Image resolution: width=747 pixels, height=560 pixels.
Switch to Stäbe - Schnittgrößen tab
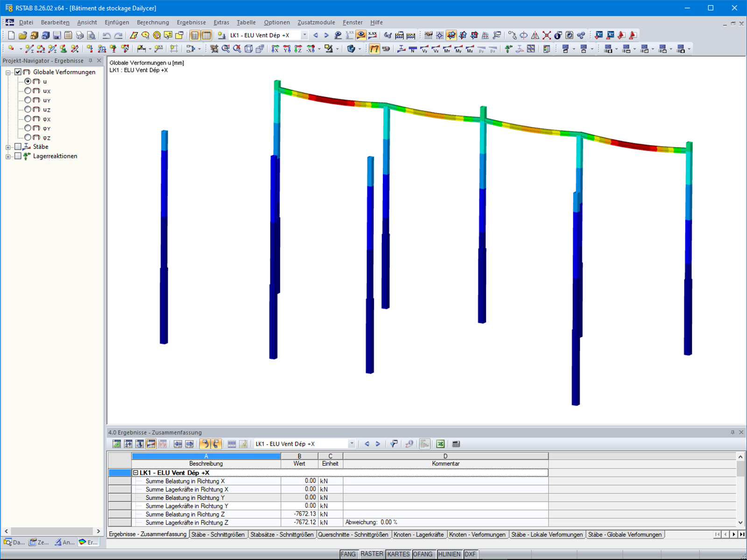218,534
